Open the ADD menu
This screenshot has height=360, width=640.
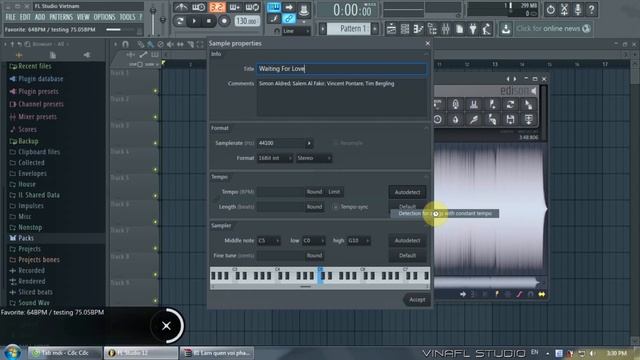tap(40, 17)
